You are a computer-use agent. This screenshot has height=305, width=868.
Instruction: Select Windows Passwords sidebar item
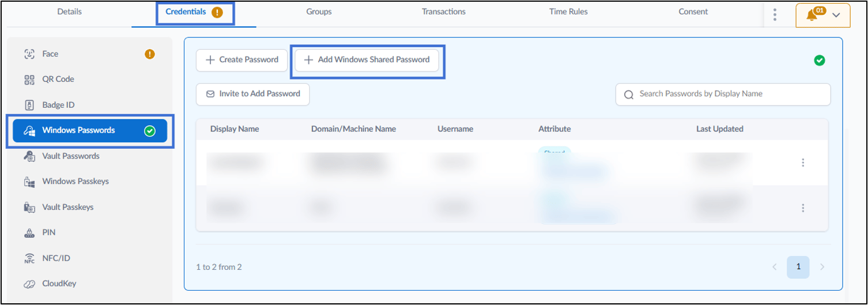[x=89, y=131]
